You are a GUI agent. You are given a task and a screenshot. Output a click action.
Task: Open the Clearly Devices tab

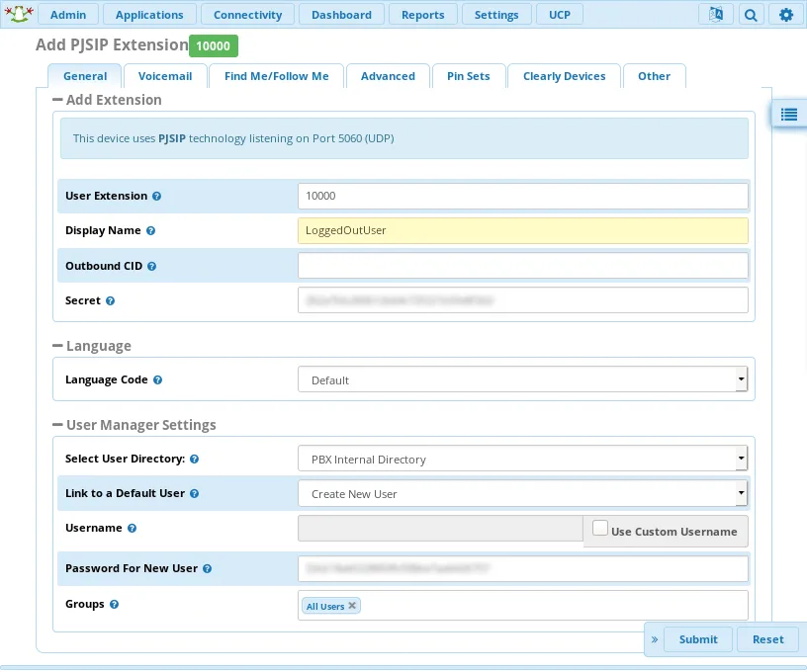pyautogui.click(x=564, y=76)
